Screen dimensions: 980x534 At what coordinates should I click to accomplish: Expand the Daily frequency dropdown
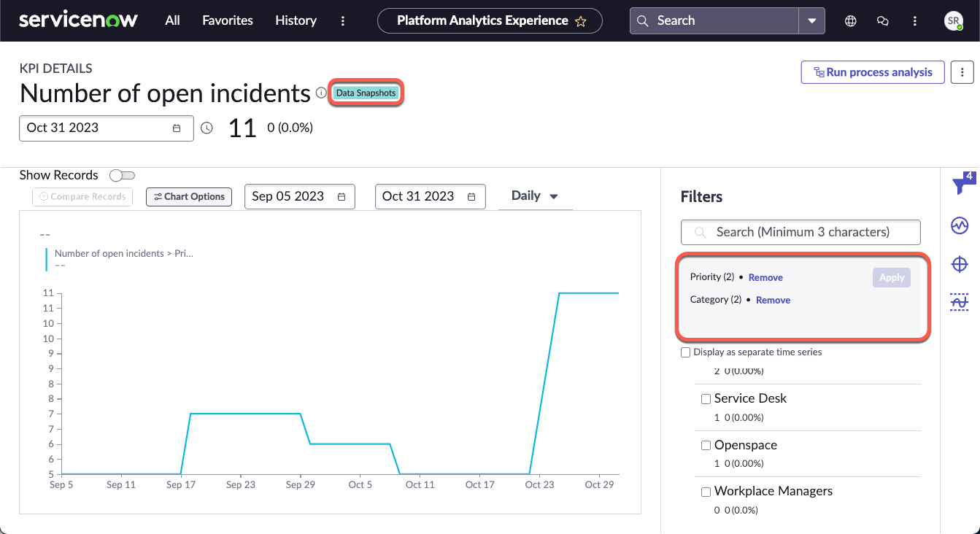pyautogui.click(x=535, y=196)
